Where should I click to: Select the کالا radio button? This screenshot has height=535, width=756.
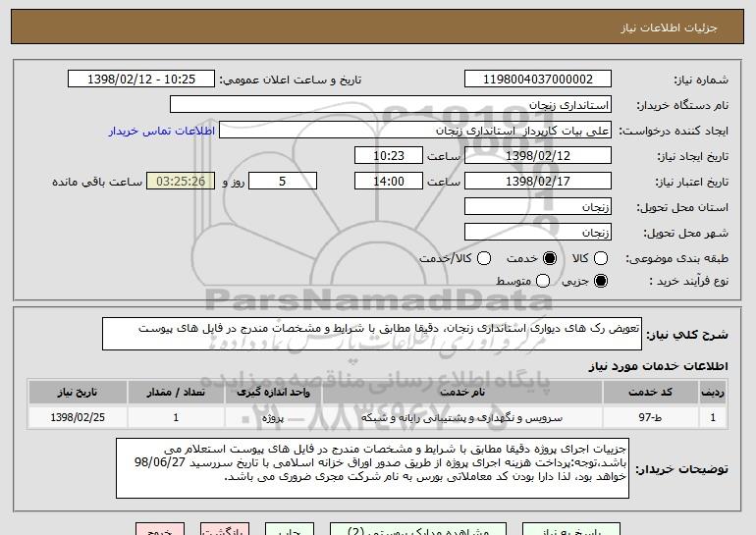tap(601, 258)
